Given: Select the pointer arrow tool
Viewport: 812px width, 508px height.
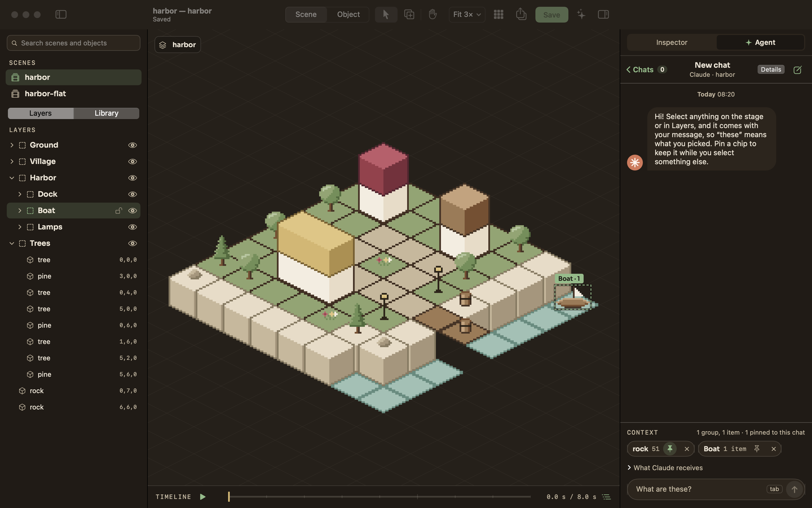Looking at the screenshot, I should [386, 14].
